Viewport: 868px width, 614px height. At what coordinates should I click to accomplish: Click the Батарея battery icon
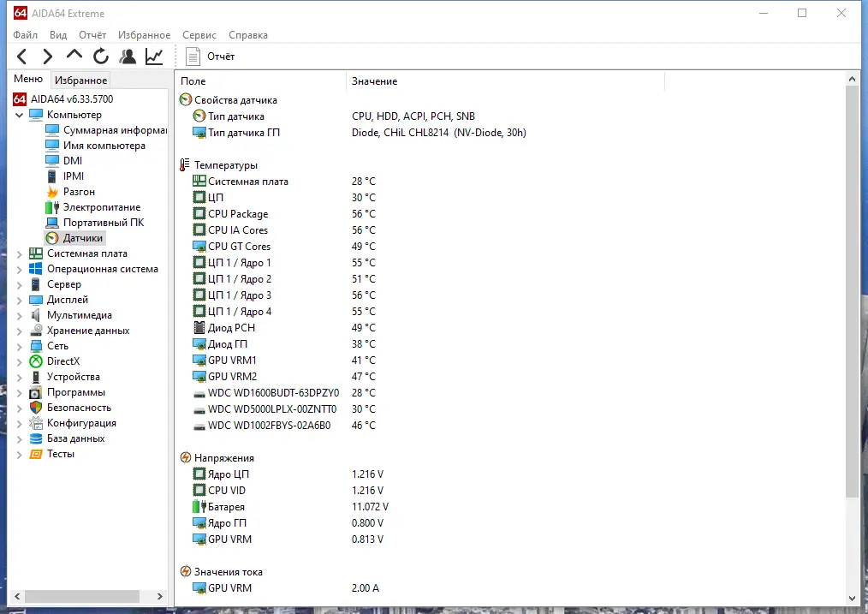point(199,507)
